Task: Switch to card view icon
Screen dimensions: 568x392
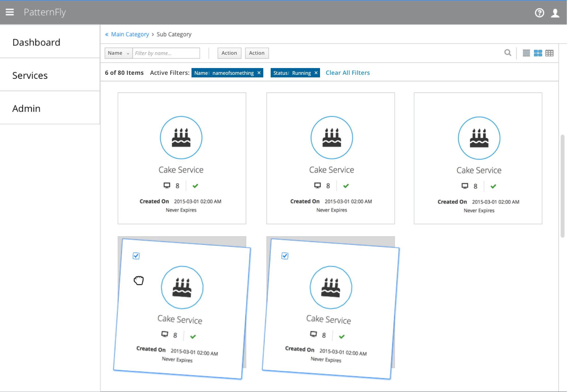Action: pos(538,53)
